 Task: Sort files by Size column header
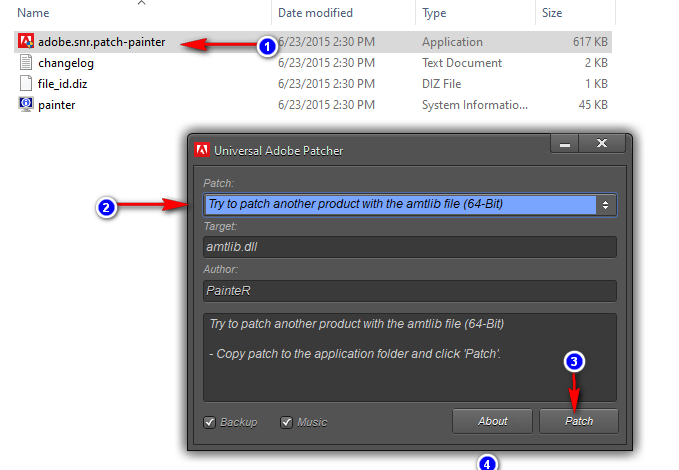click(x=552, y=13)
